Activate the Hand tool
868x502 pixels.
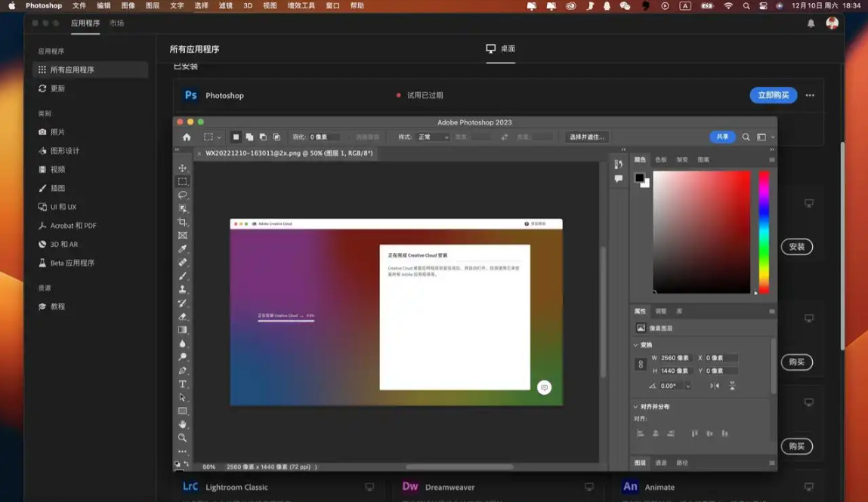pos(182,424)
